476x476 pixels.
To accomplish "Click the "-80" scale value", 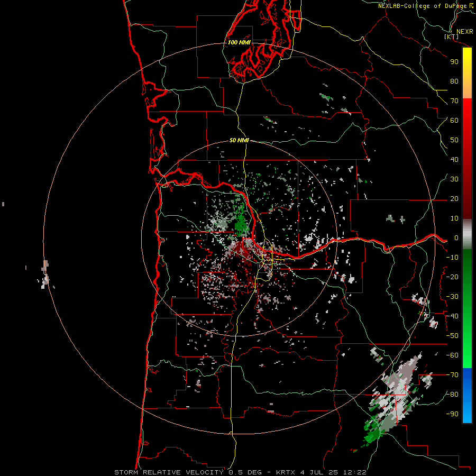I will tap(452, 395).
